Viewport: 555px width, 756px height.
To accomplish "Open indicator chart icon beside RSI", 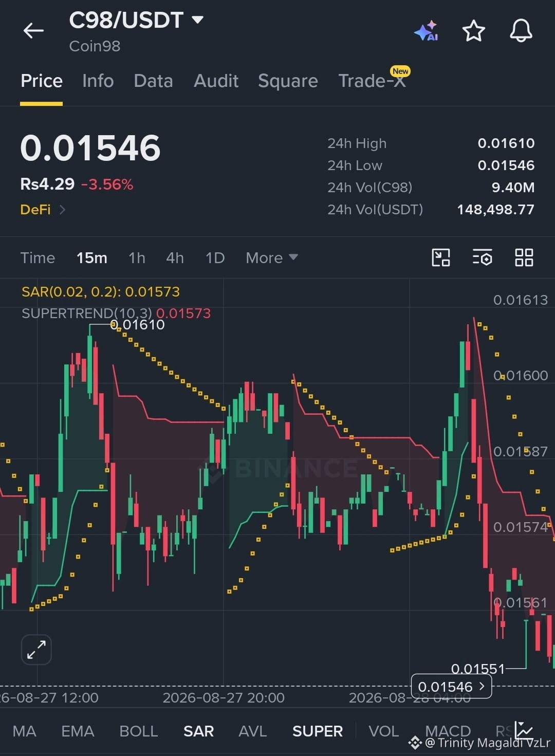I will (524, 730).
